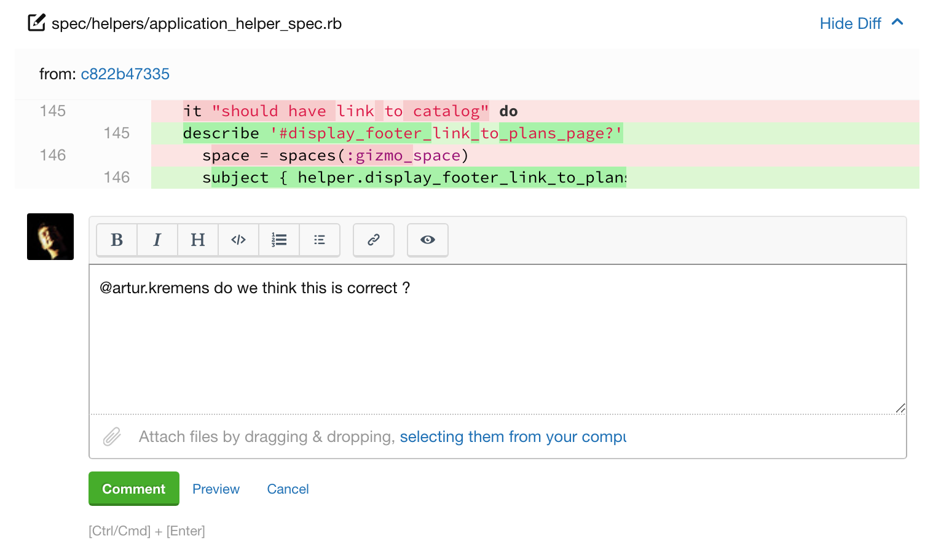The height and width of the screenshot is (560, 933).
Task: Collapse the diff with Hide Diff
Action: point(850,23)
